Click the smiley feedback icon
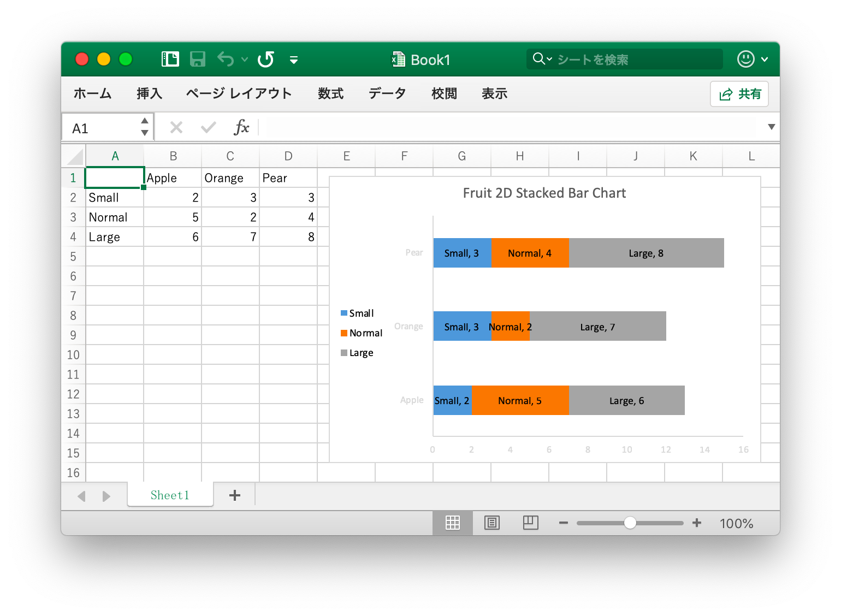Viewport: 841px width, 616px height. tap(745, 59)
